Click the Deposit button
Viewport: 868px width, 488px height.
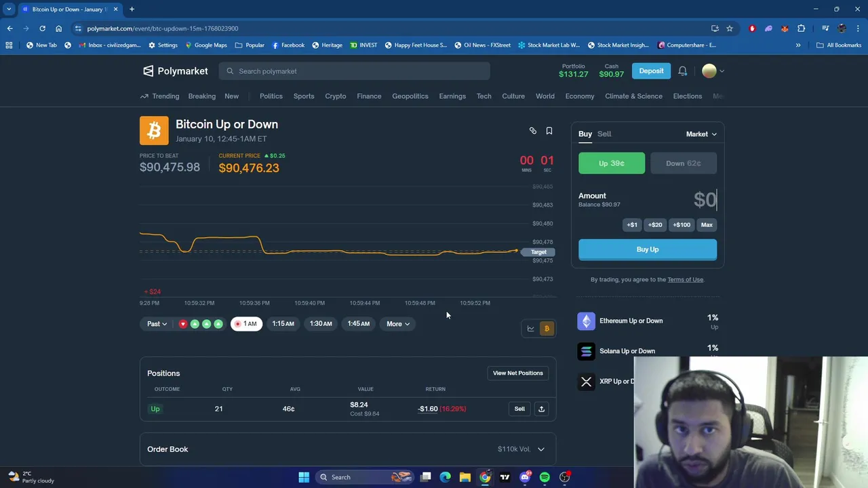(651, 71)
